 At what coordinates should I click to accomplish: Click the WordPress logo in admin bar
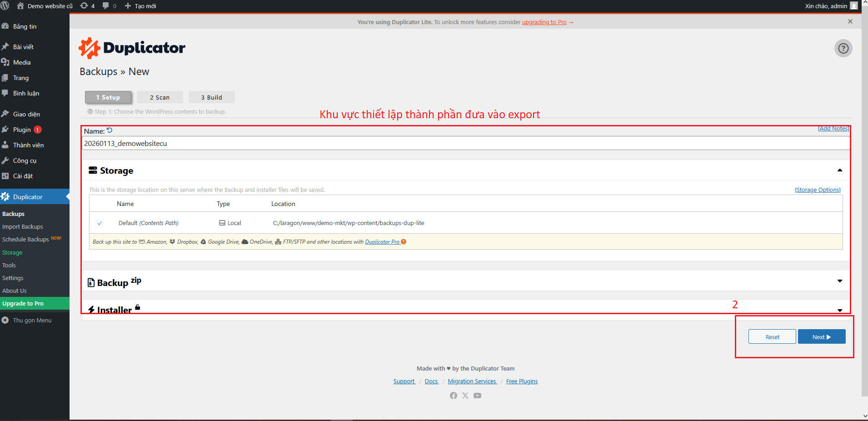pyautogui.click(x=5, y=6)
